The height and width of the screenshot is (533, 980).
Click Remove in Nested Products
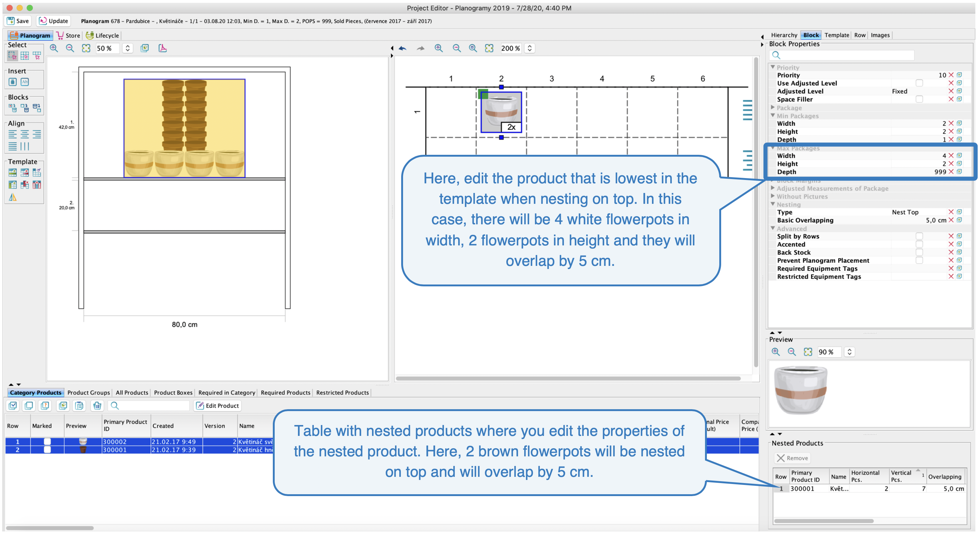pos(792,458)
